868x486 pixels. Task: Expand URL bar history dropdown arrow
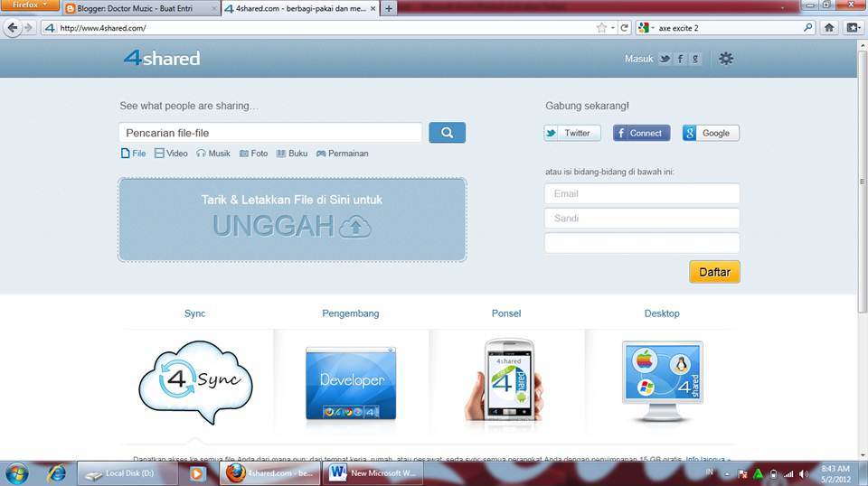pos(613,28)
